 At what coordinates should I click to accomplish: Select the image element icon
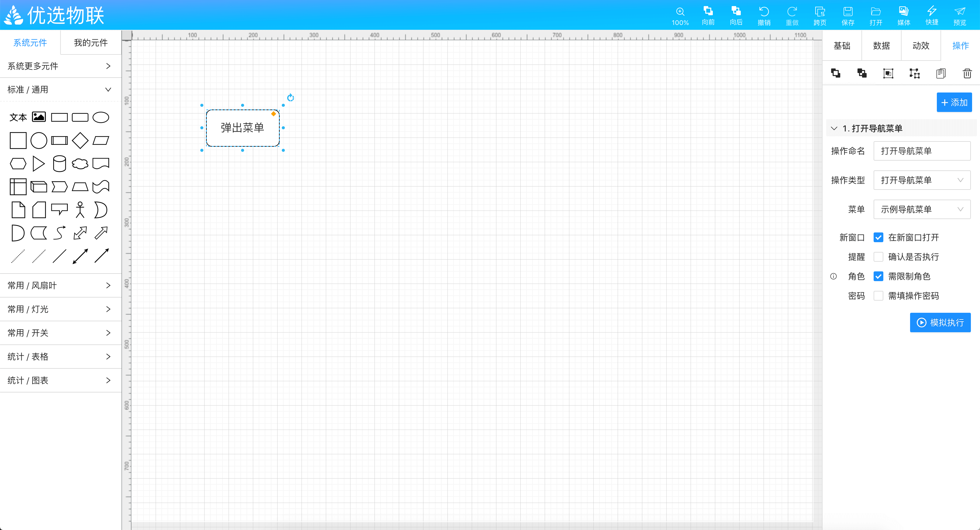tap(39, 117)
